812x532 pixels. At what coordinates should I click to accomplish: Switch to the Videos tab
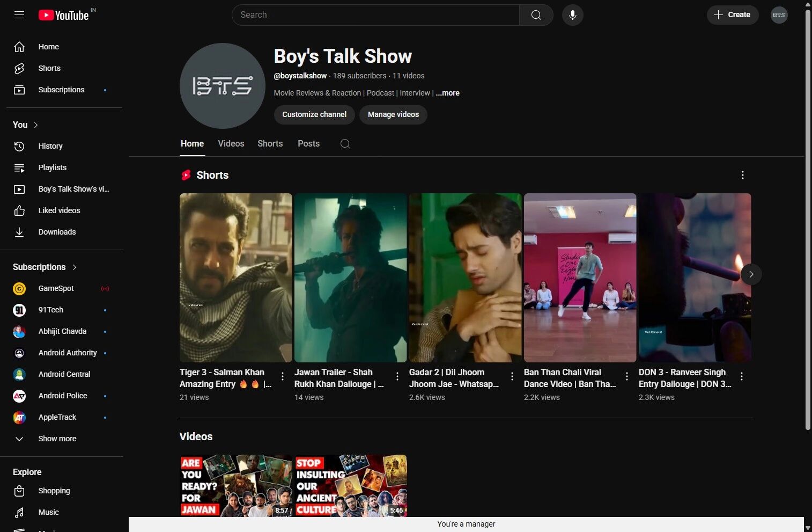click(x=231, y=144)
